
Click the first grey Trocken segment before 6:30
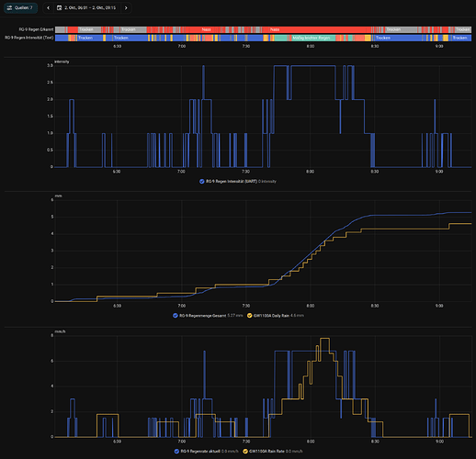[x=89, y=29]
